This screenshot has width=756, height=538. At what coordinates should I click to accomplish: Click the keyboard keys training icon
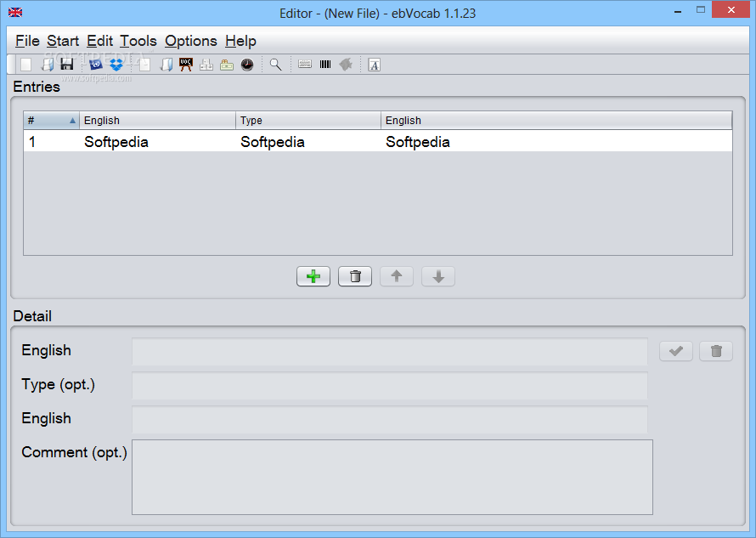pyautogui.click(x=206, y=65)
